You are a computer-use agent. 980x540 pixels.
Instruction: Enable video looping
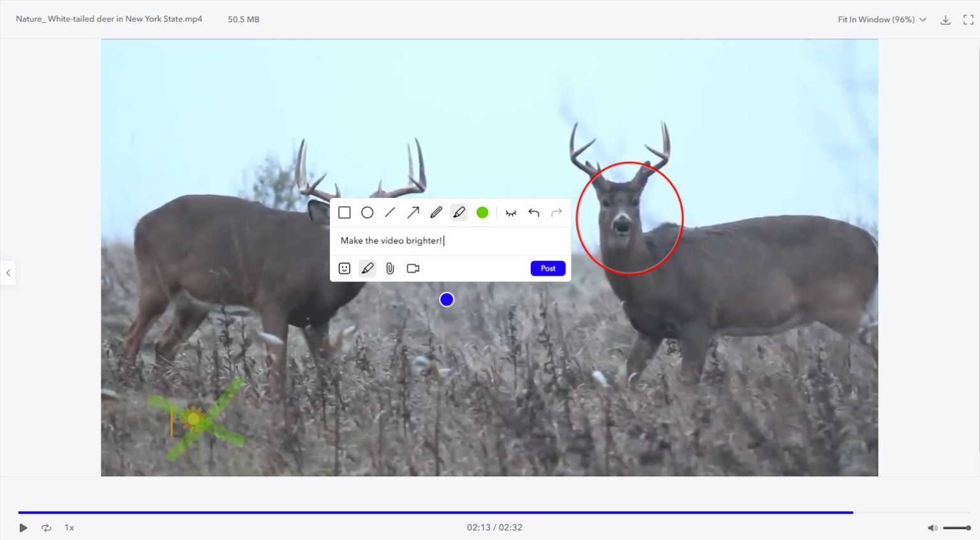click(x=46, y=527)
